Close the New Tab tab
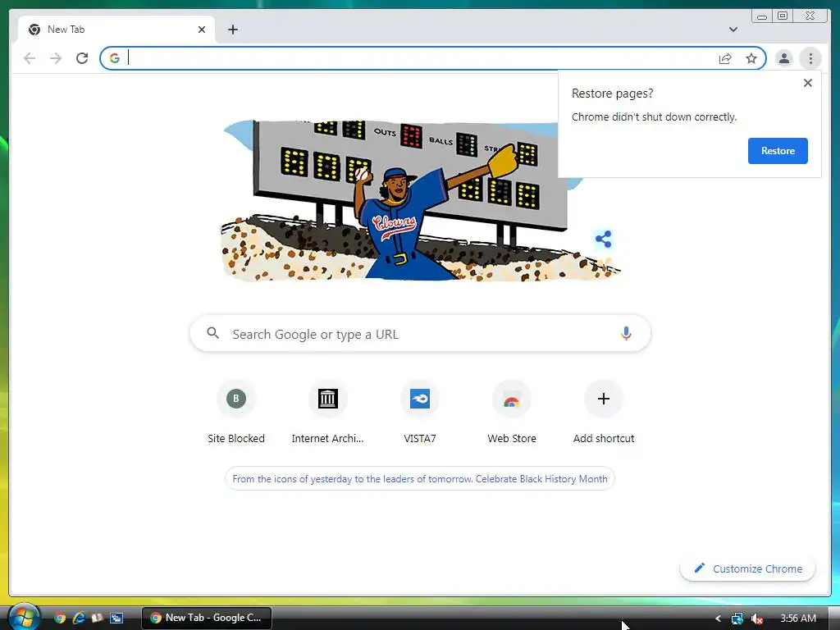840x630 pixels. coord(202,30)
